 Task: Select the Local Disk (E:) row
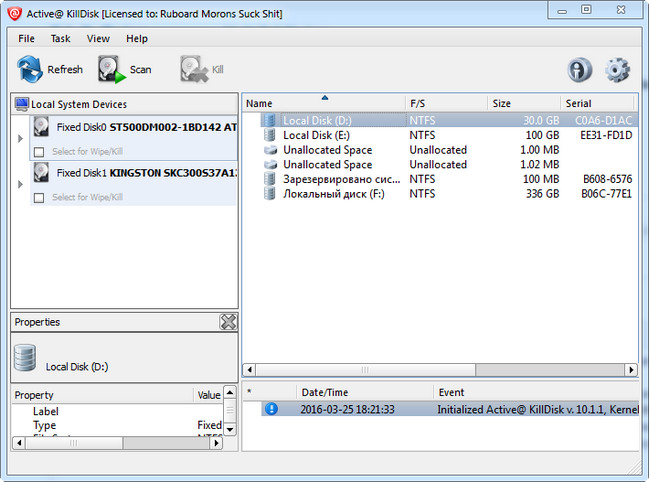point(316,135)
